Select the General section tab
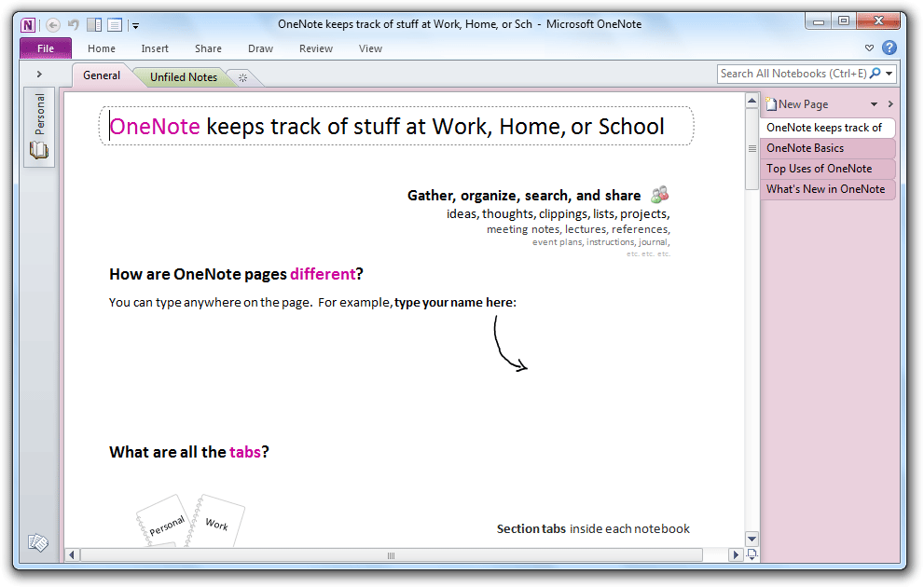Screen dimensions: 924x588 point(102,75)
